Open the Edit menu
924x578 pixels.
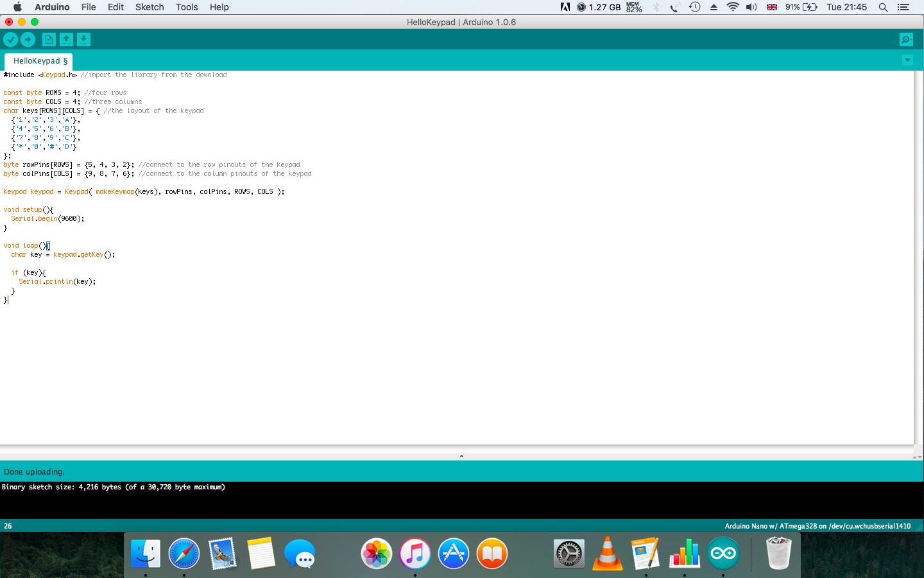click(x=116, y=7)
